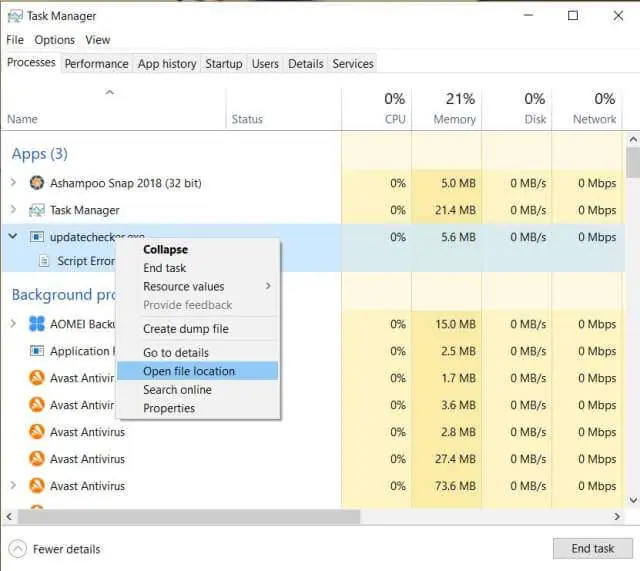
Task: Click the Fewer details link
Action: click(67, 549)
